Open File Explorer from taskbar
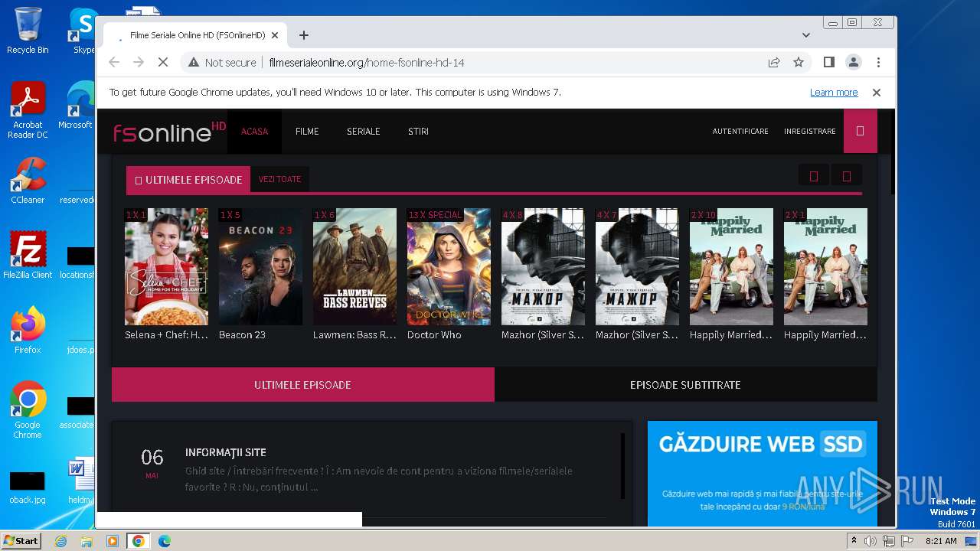This screenshot has height=551, width=980. tap(87, 541)
